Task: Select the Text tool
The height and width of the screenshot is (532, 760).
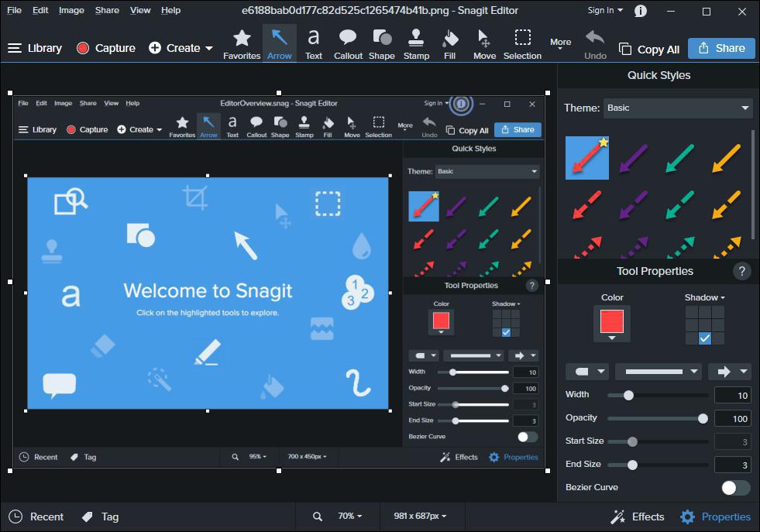Action: (314, 43)
